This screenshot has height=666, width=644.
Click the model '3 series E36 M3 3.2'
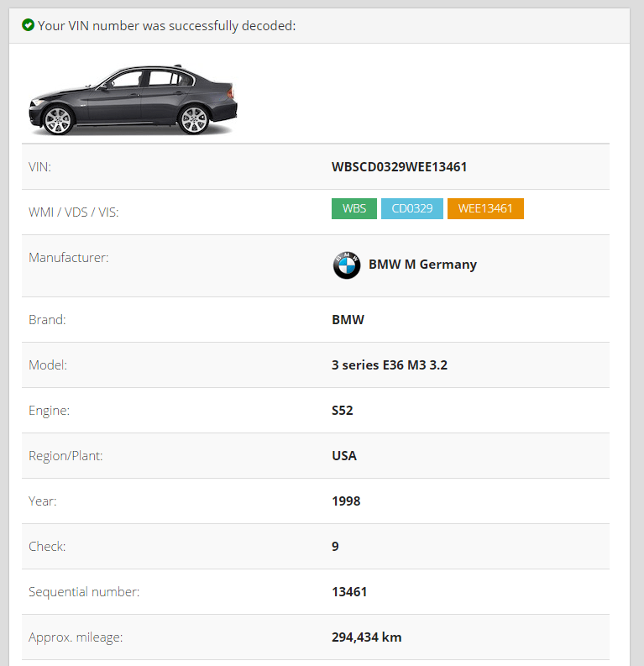[390, 364]
